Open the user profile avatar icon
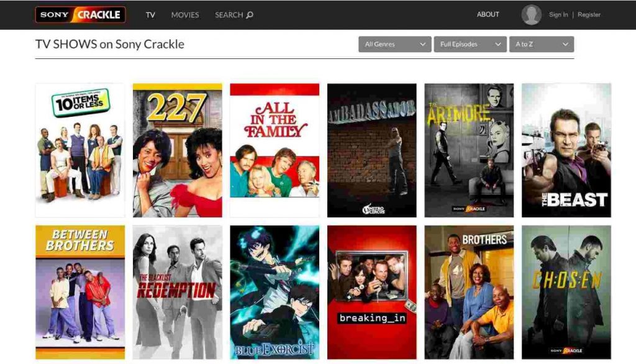Image resolution: width=636 pixels, height=364 pixels. [532, 15]
